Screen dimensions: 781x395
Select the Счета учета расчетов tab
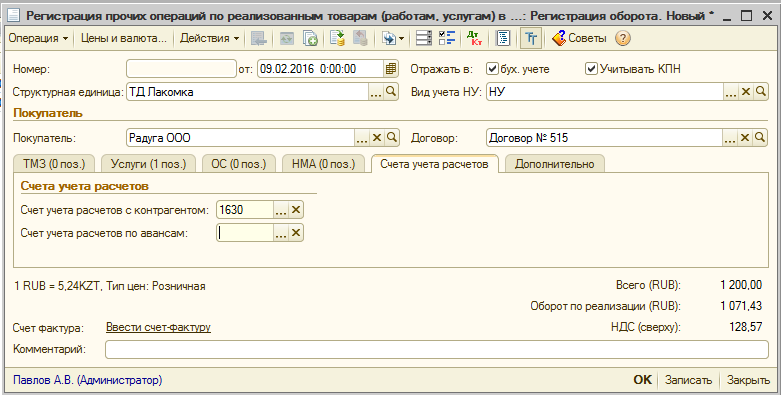434,164
